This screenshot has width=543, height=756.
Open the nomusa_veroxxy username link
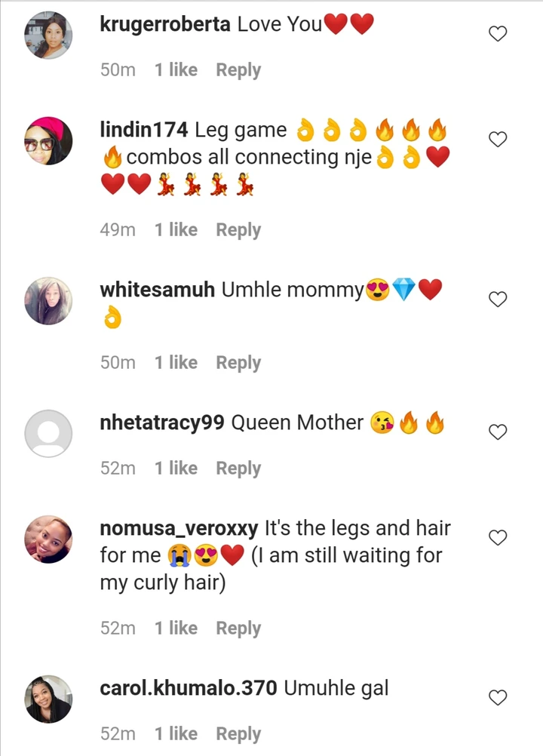pos(179,529)
